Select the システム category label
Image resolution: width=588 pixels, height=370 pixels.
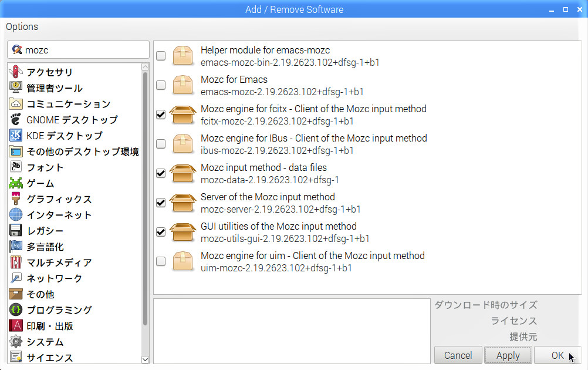(x=45, y=342)
